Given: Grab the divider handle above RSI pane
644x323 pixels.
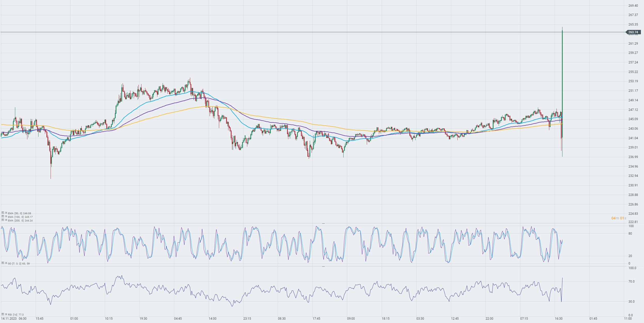Looking at the screenshot, I should click(x=323, y=267).
